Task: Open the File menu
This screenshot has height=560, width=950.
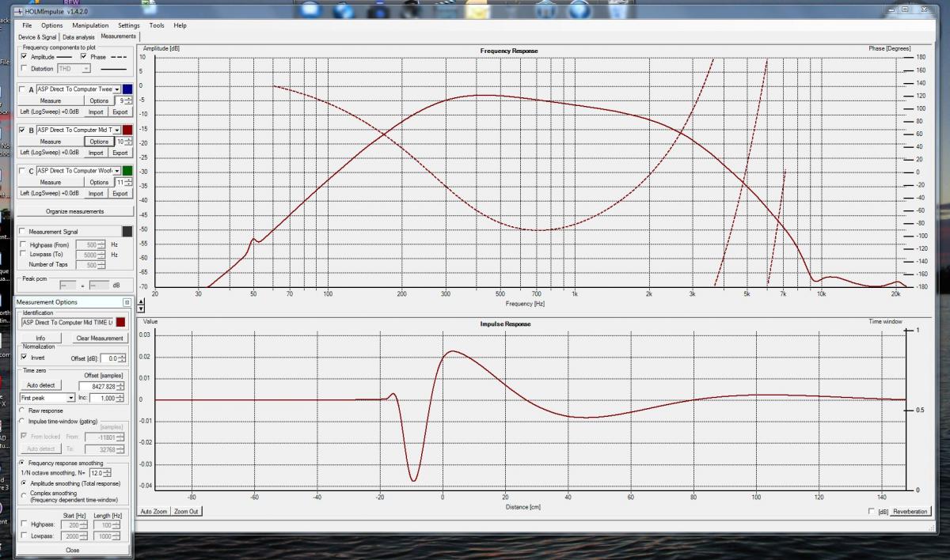Action: [x=28, y=25]
